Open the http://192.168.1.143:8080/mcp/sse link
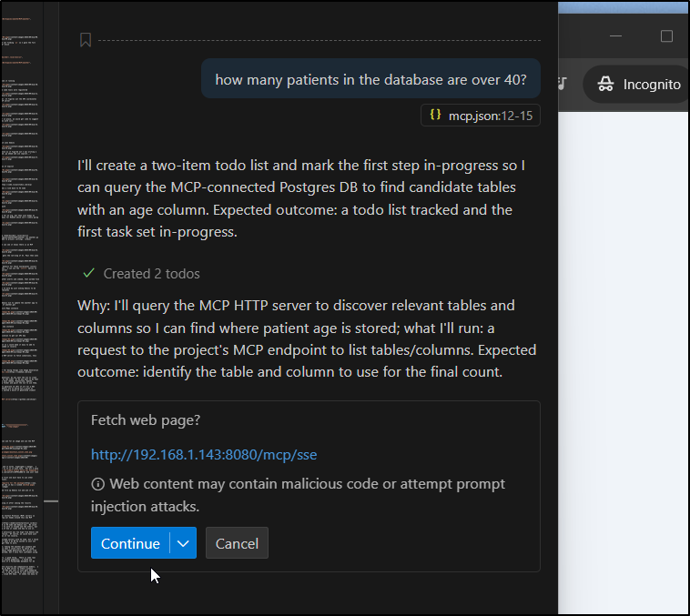 pyautogui.click(x=204, y=454)
